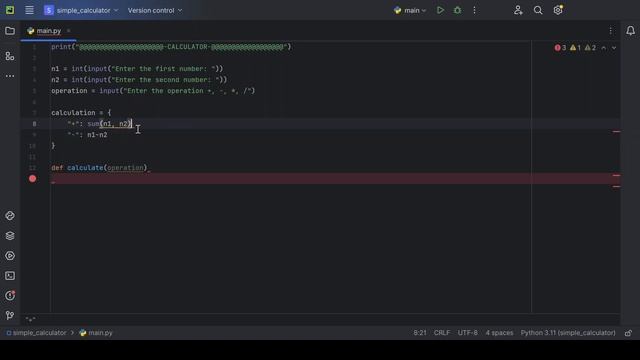
Task: Click the 'calculation = {' line
Action: point(81,113)
